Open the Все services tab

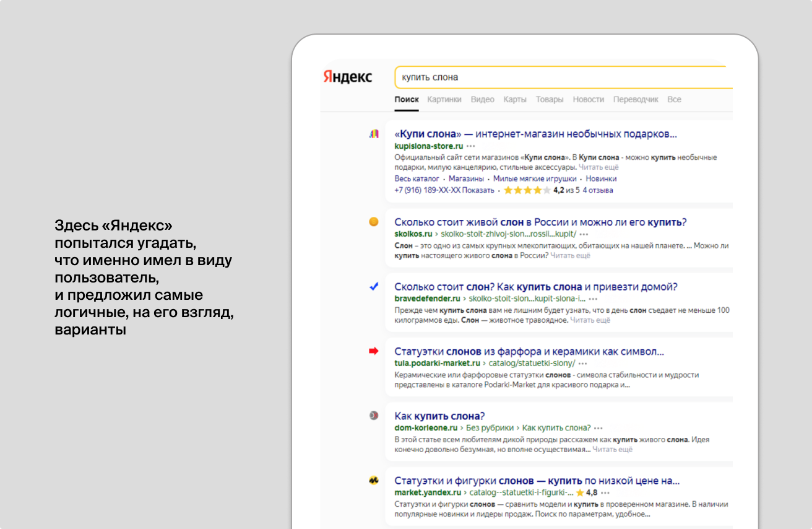(x=674, y=100)
